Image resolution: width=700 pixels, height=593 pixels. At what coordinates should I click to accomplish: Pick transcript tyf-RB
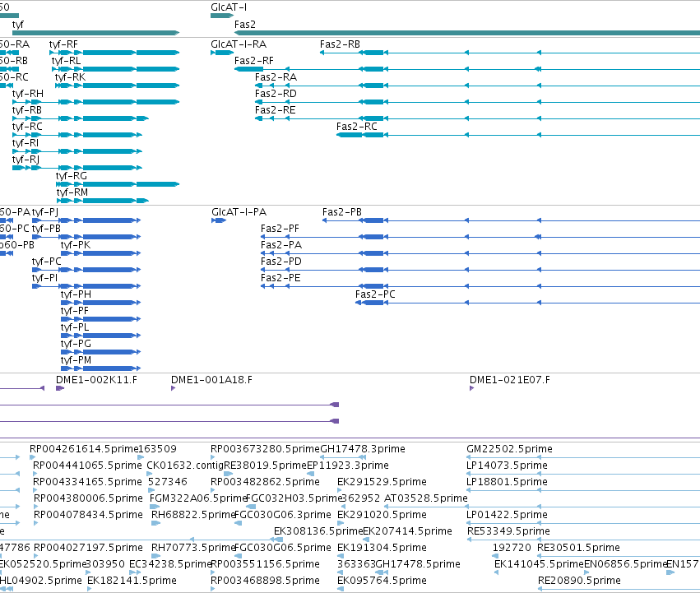click(81, 118)
